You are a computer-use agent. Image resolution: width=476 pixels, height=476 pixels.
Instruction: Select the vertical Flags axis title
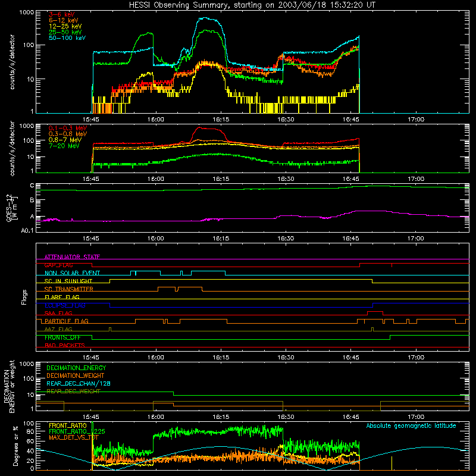coord(24,297)
